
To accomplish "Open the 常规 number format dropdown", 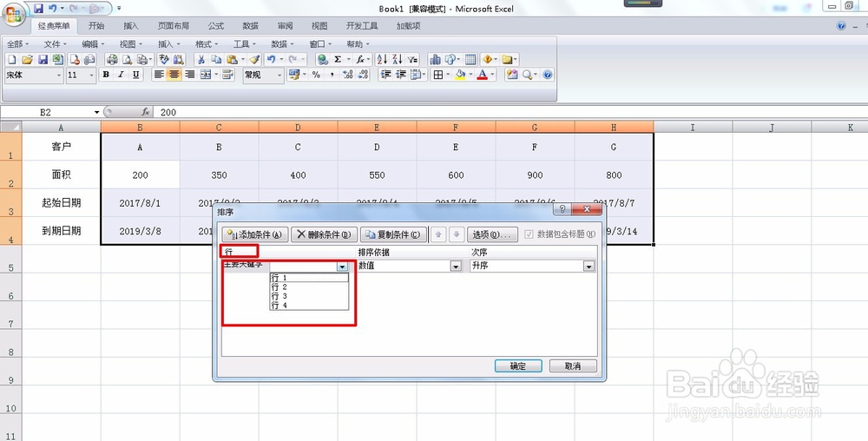I will 279,76.
